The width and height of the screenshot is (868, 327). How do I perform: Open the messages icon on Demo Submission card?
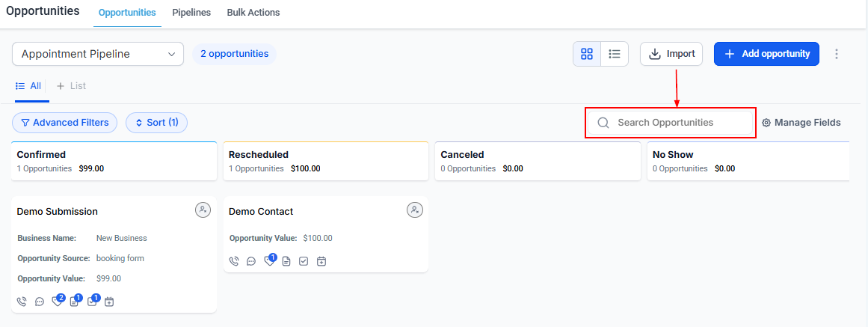point(40,302)
